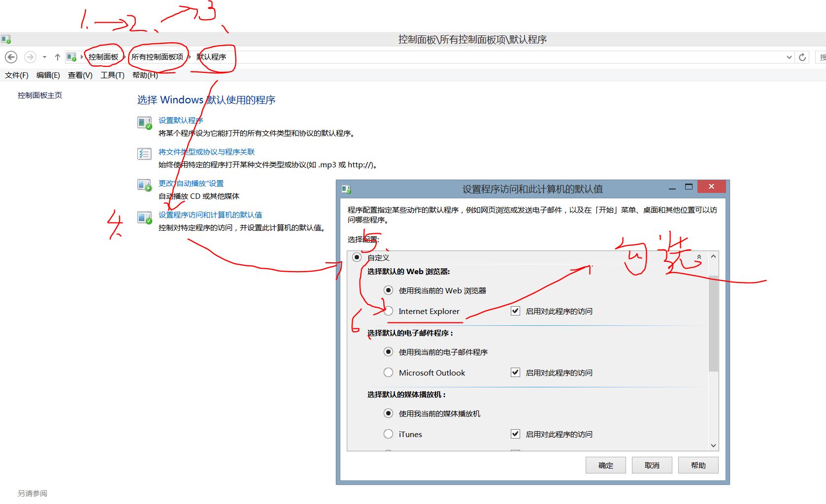Open the address bar history dropdown
Viewport: 826px width, 504px height.
click(789, 57)
